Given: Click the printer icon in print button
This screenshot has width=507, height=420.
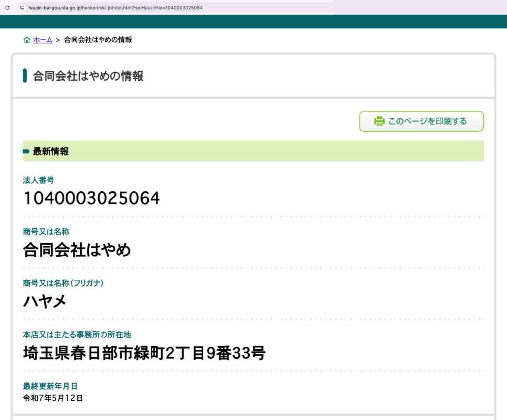Looking at the screenshot, I should pyautogui.click(x=379, y=121).
